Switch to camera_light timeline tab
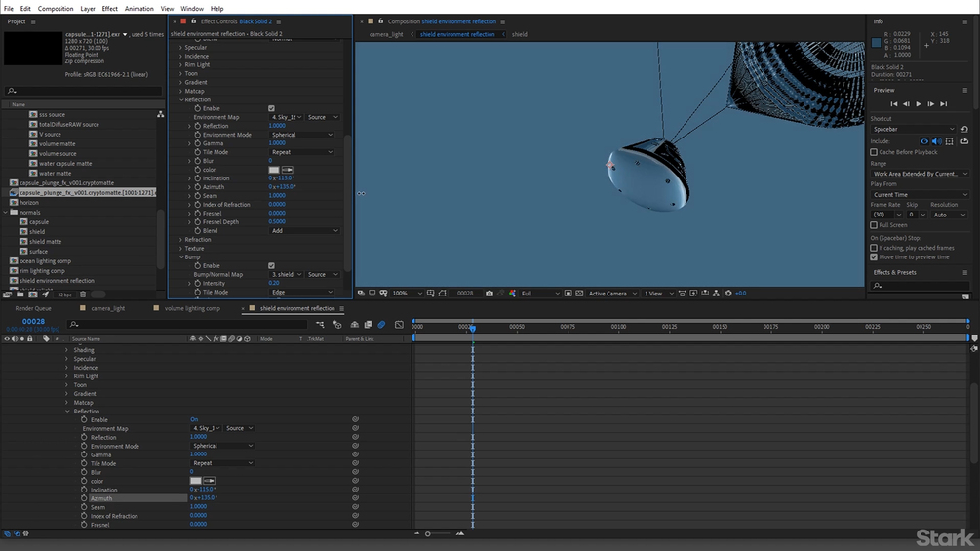Image resolution: width=980 pixels, height=551 pixels. pyautogui.click(x=107, y=308)
